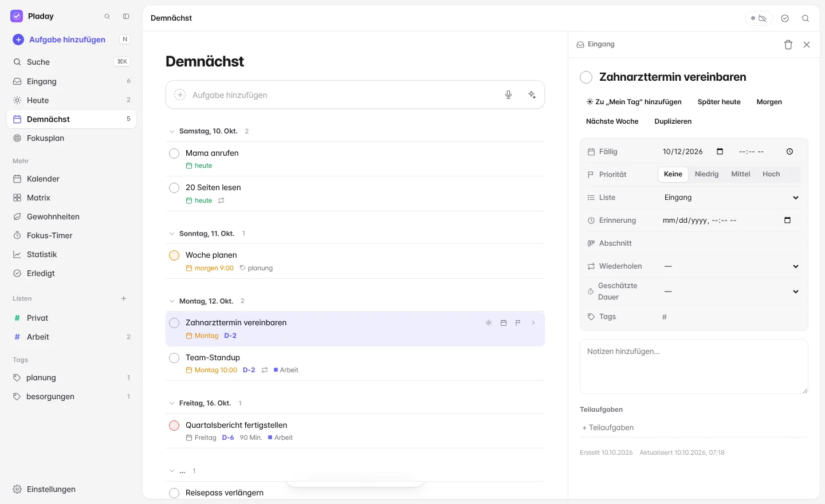
Task: Go to Heute in the sidebar
Action: click(72, 100)
